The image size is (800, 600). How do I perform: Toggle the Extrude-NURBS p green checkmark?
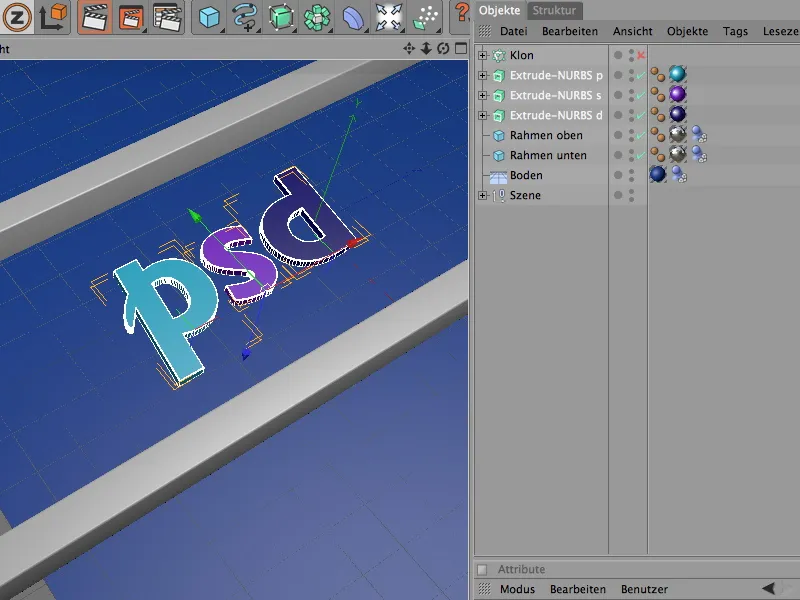point(640,76)
